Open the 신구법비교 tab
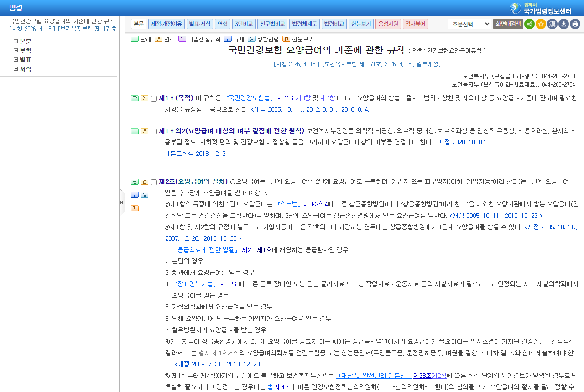The width and height of the screenshot is (584, 392). (272, 24)
